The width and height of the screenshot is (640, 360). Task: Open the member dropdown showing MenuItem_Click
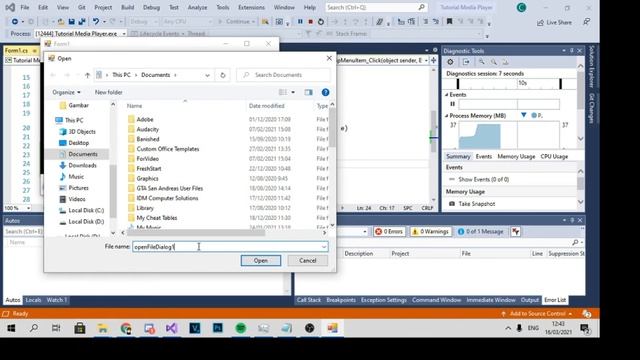(x=426, y=60)
